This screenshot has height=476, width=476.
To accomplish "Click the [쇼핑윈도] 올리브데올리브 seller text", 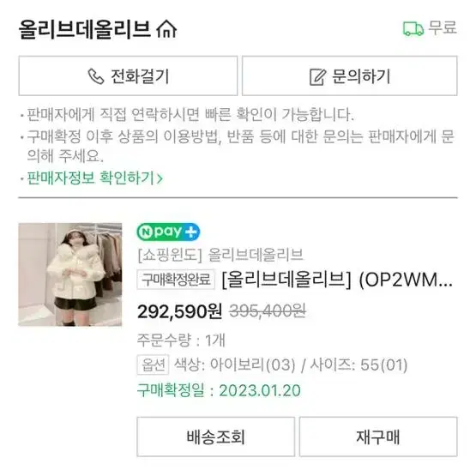I will [x=220, y=255].
